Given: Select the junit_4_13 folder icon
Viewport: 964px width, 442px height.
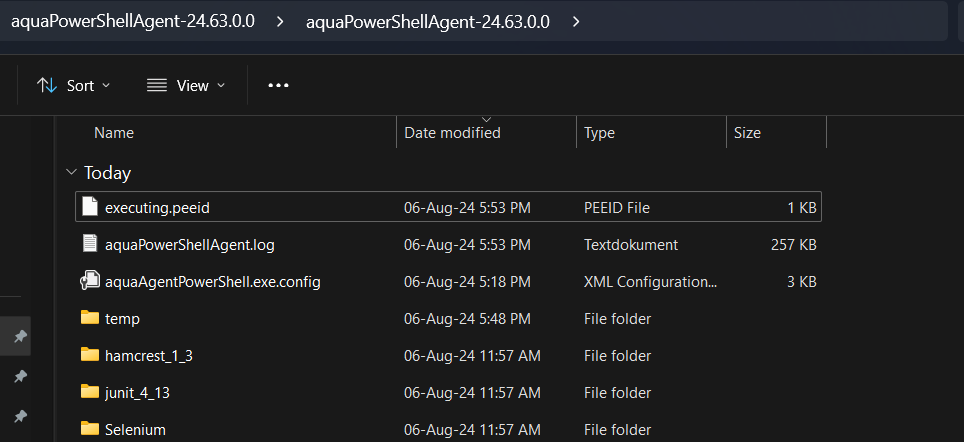Looking at the screenshot, I should (90, 393).
